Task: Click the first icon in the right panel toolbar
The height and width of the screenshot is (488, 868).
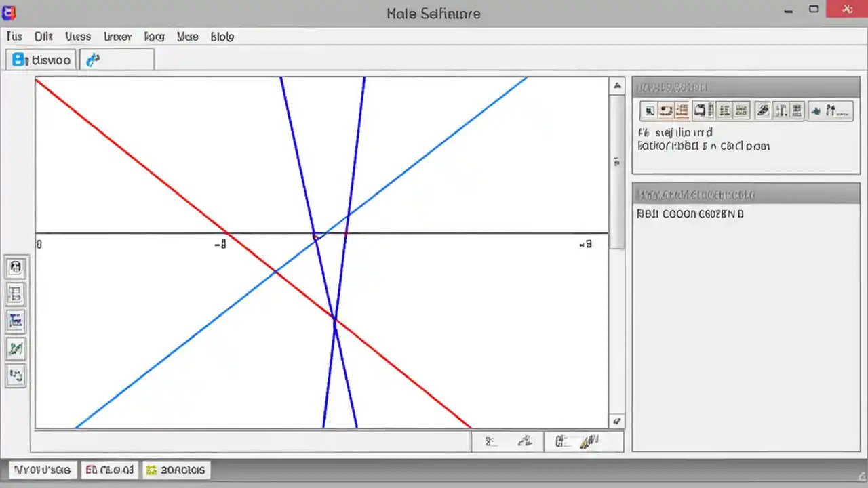Action: pyautogui.click(x=649, y=110)
